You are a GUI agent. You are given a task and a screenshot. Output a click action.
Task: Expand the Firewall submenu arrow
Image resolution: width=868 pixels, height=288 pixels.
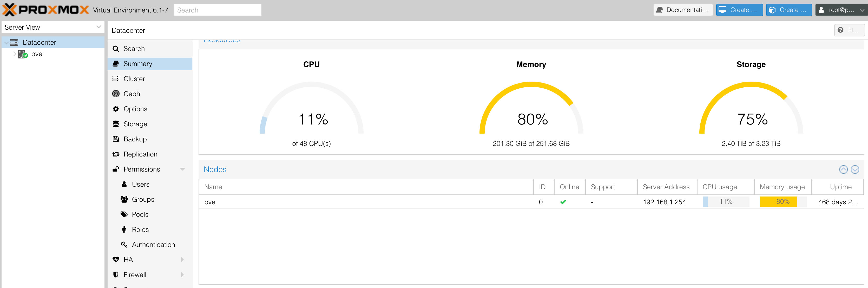[182, 274]
